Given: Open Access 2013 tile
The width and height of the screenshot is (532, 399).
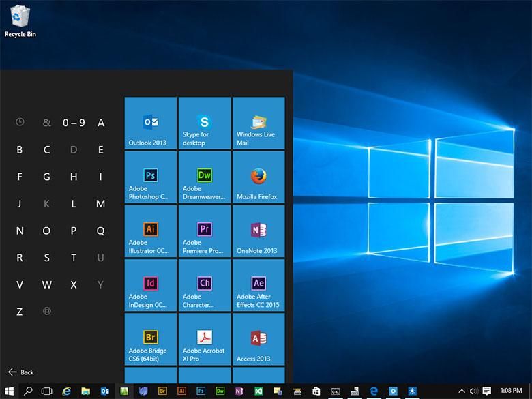Looking at the screenshot, I should point(258,338).
